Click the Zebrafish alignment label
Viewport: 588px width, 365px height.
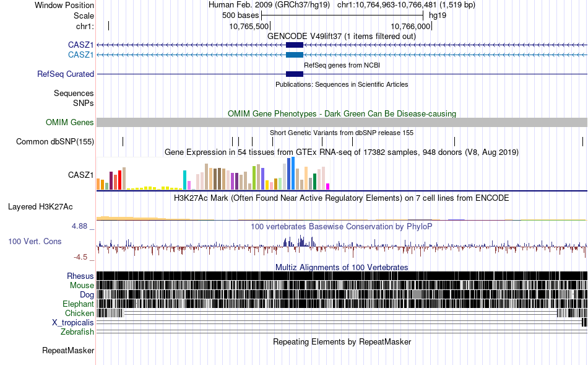click(x=77, y=332)
